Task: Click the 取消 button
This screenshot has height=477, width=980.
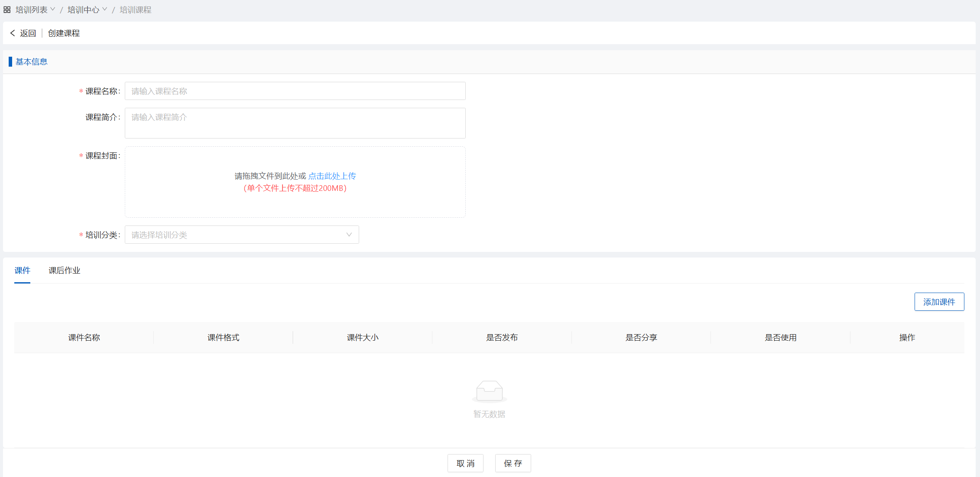Action: [465, 463]
